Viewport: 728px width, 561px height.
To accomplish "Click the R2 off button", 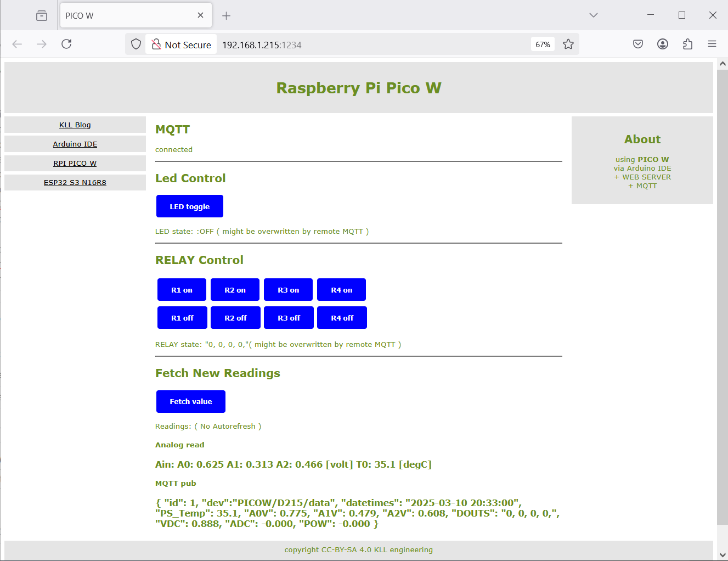I will tap(235, 318).
